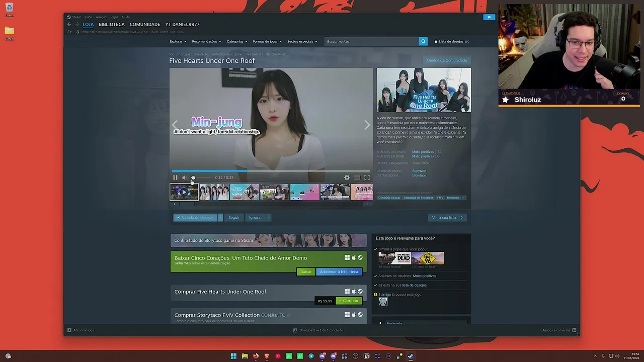Click the Ignorar button
Viewport: 644px width, 362px height.
255,217
